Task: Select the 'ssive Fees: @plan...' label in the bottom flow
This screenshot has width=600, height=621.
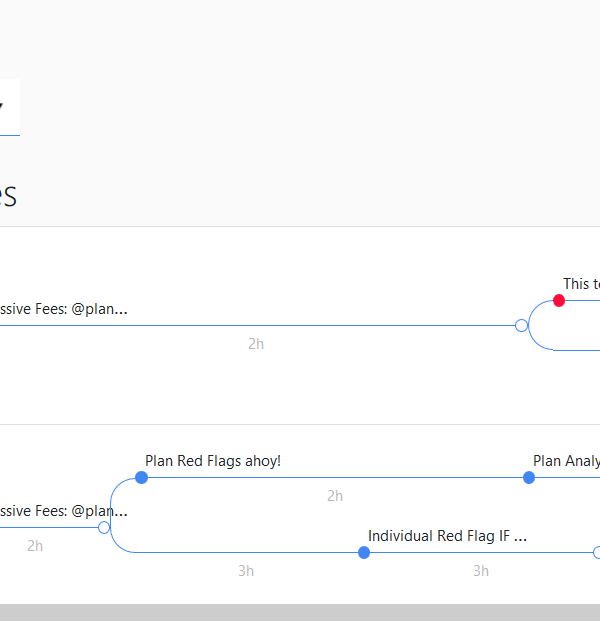Action: [63, 511]
